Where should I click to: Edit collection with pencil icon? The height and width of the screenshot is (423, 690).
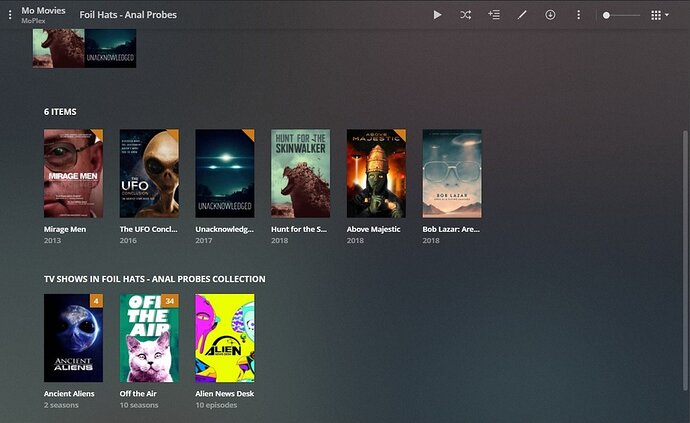(x=522, y=15)
